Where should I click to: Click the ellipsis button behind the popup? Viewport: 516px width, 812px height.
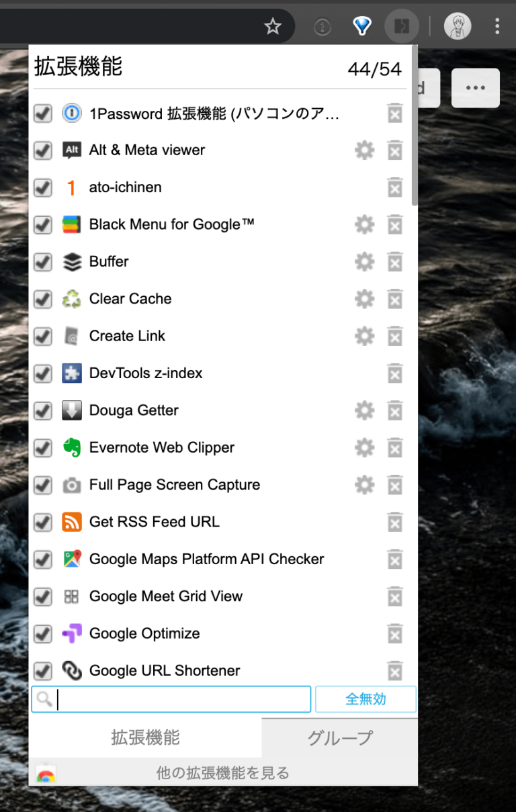[x=476, y=88]
